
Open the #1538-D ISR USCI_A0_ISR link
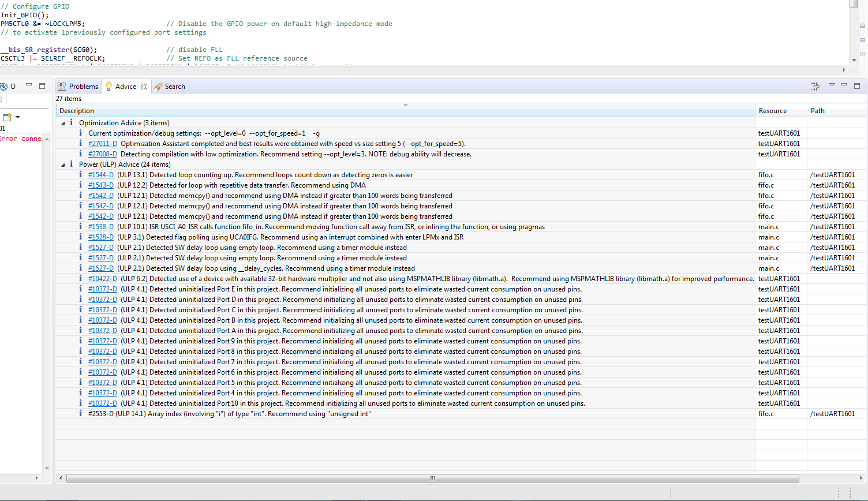click(101, 227)
